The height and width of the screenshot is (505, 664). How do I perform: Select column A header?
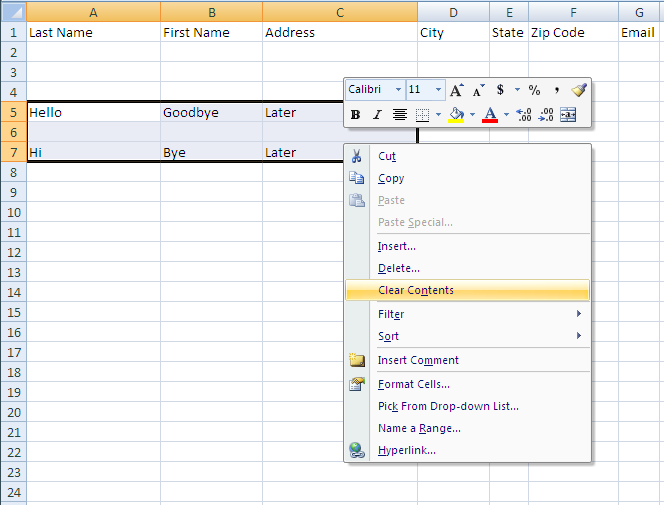point(94,12)
